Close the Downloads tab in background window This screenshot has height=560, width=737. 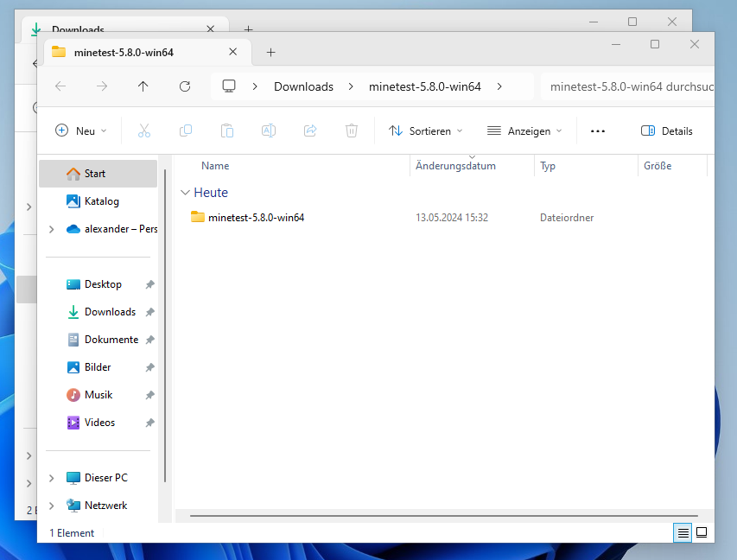pos(211,29)
